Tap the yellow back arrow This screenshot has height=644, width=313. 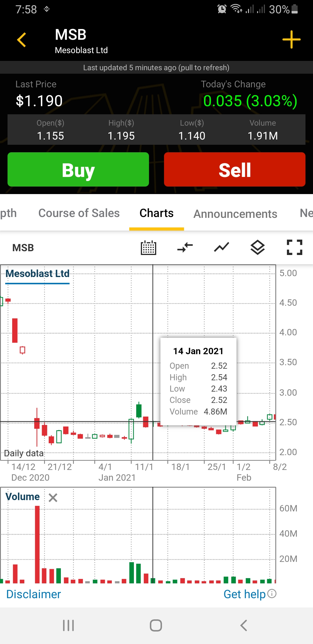(x=22, y=40)
